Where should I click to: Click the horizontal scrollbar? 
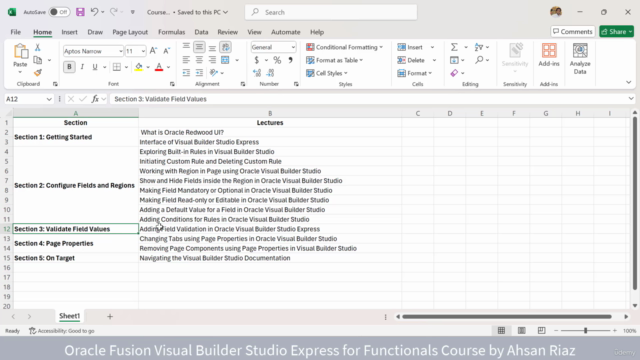[507, 316]
